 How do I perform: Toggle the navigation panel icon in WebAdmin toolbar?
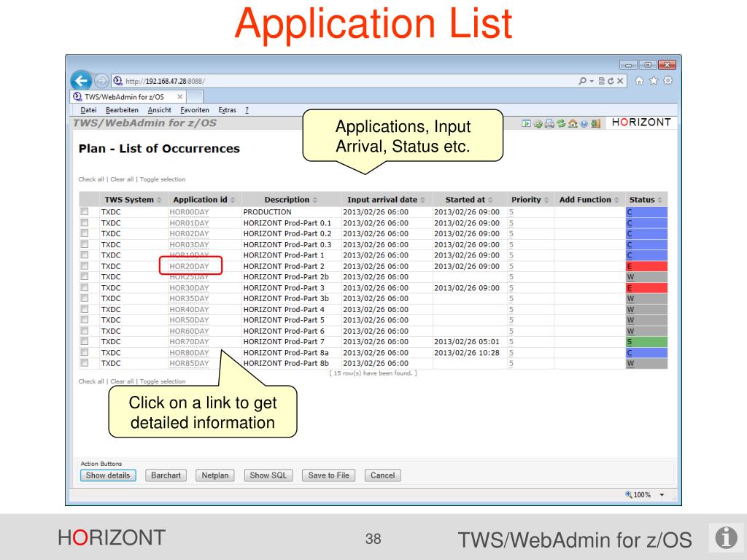click(526, 124)
